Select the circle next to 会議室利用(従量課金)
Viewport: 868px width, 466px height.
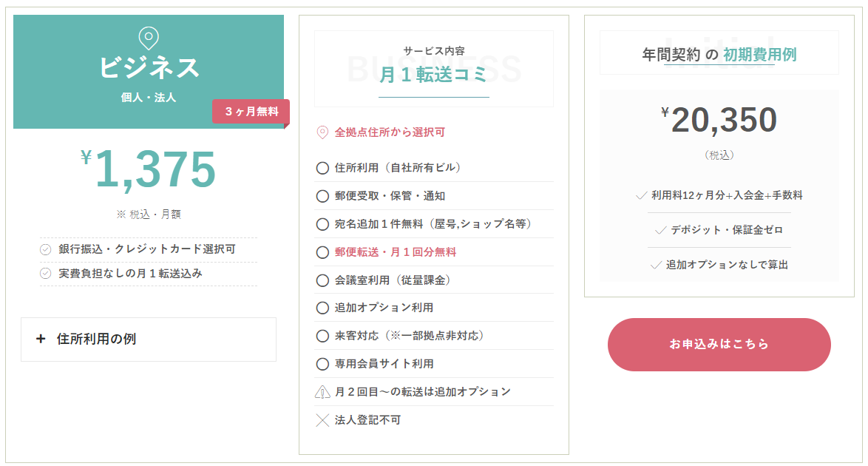[x=322, y=280]
